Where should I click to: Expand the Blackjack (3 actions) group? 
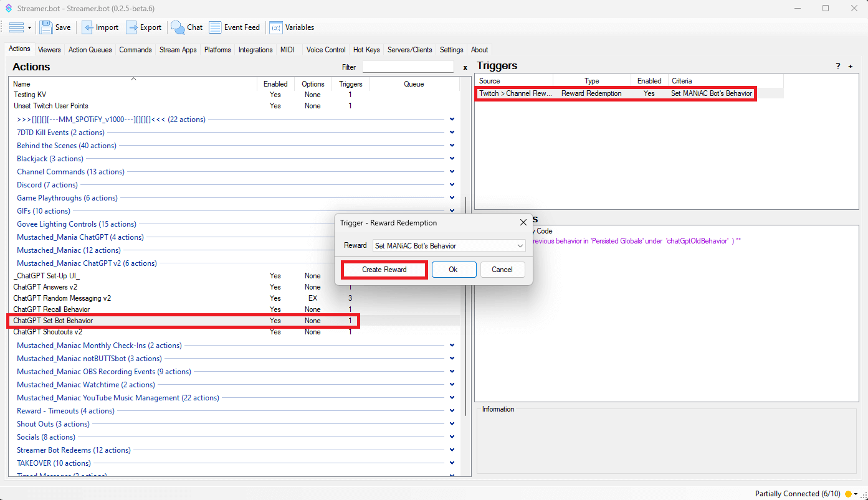pos(452,159)
